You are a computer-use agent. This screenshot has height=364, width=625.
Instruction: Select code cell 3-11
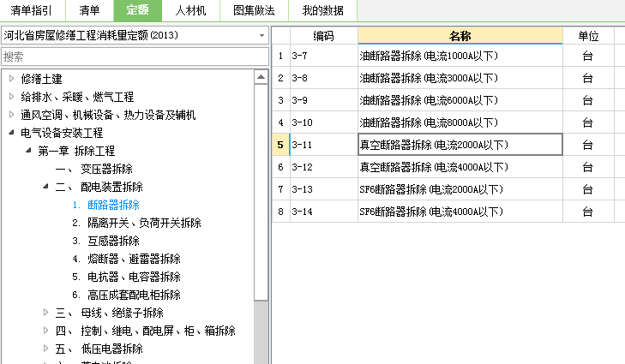[x=324, y=145]
